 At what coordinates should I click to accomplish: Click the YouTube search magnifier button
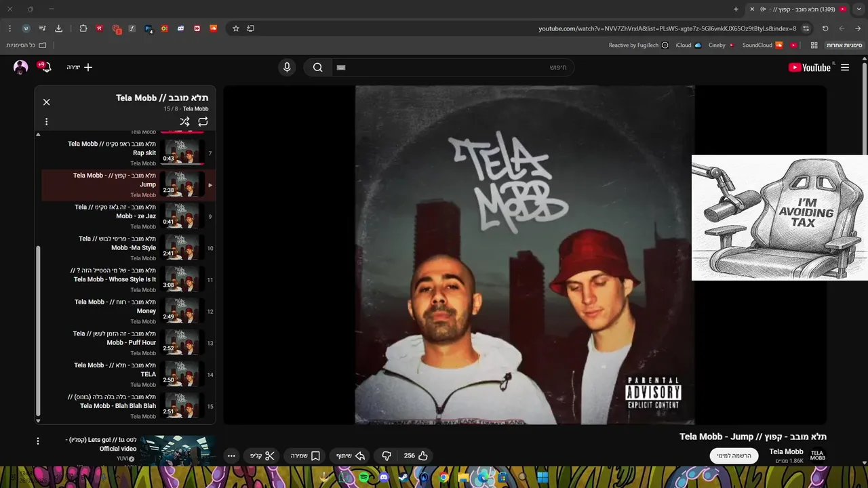pyautogui.click(x=317, y=67)
